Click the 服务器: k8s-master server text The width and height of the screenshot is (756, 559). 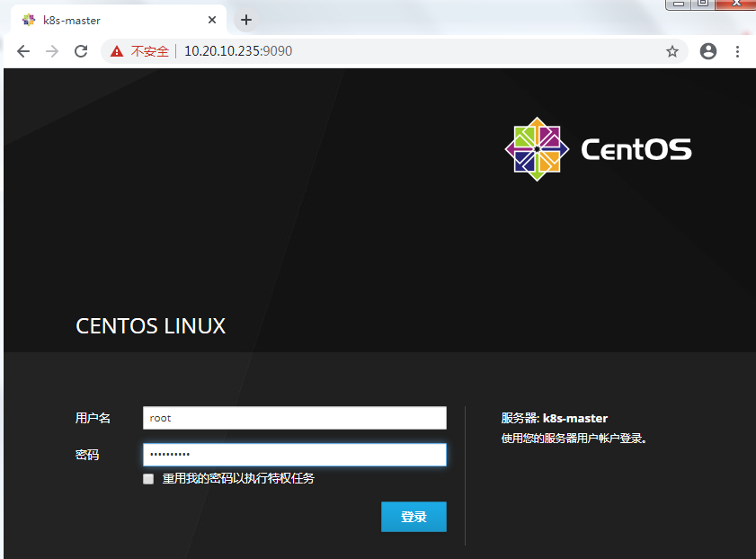pyautogui.click(x=555, y=418)
